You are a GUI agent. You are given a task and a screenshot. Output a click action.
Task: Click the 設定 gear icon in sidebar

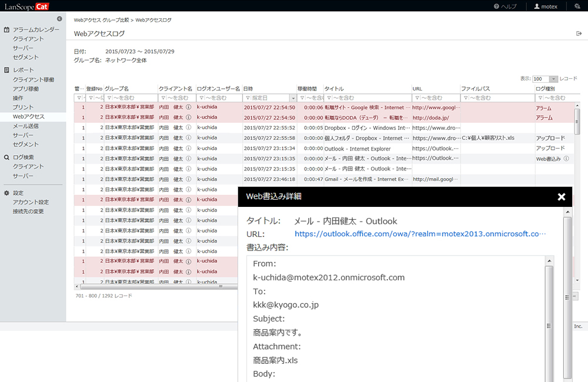pos(6,193)
